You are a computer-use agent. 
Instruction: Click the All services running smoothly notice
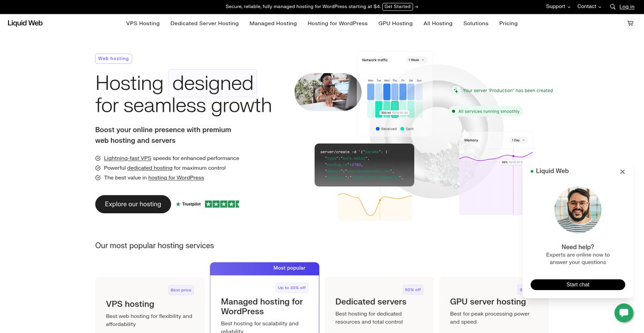(486, 111)
